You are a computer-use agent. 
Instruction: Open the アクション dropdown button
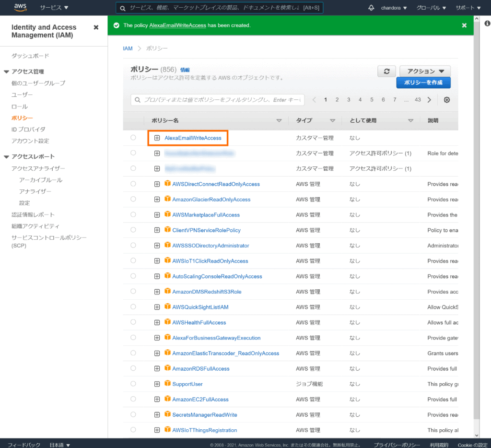tap(425, 71)
